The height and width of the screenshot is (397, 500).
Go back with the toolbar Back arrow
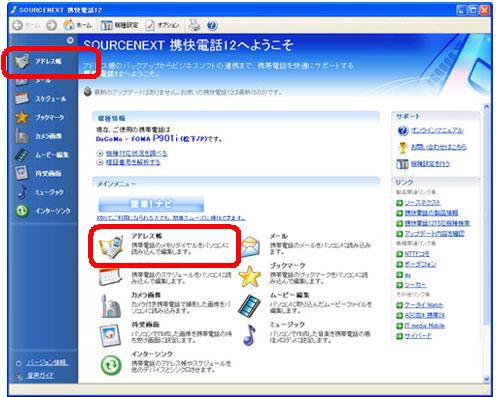pyautogui.click(x=17, y=25)
